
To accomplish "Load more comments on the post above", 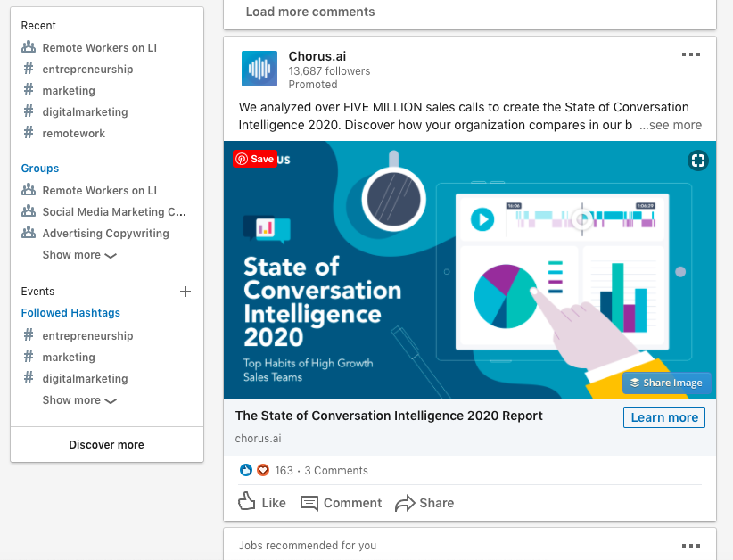I will click(x=310, y=12).
